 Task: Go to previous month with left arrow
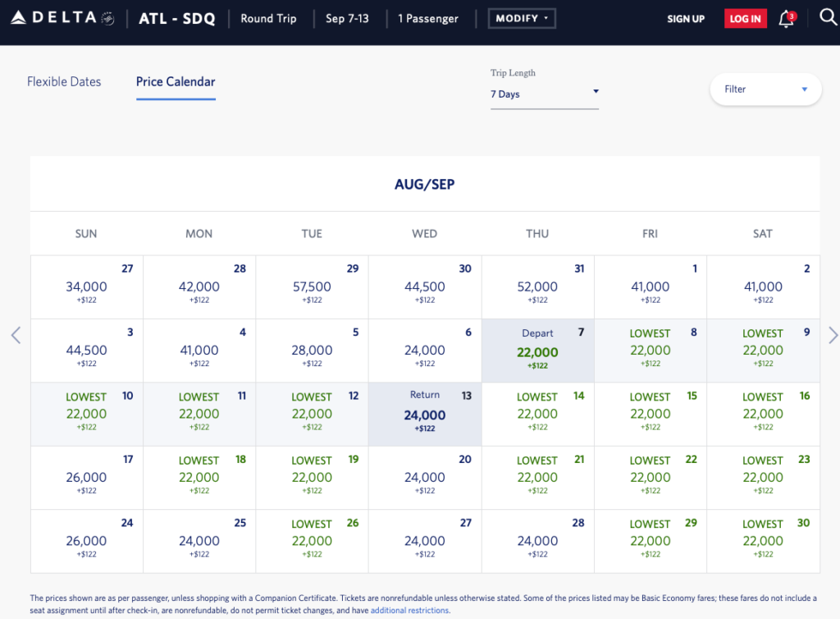[x=16, y=335]
